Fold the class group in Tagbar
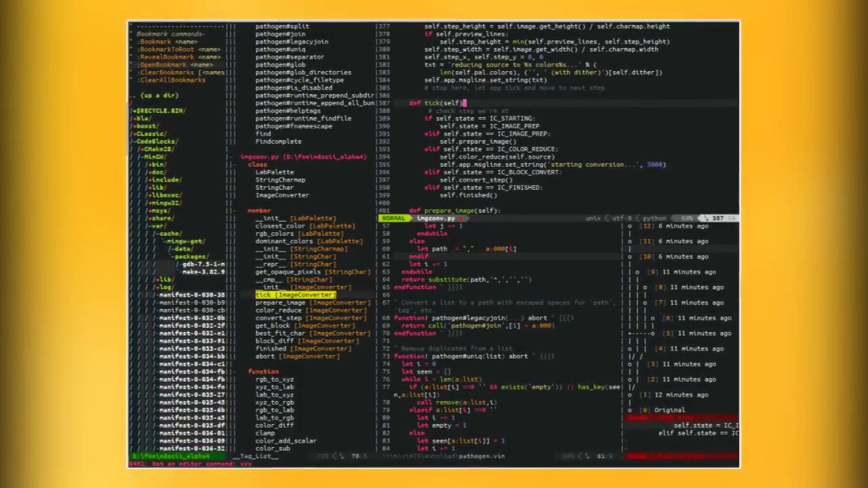 258,165
